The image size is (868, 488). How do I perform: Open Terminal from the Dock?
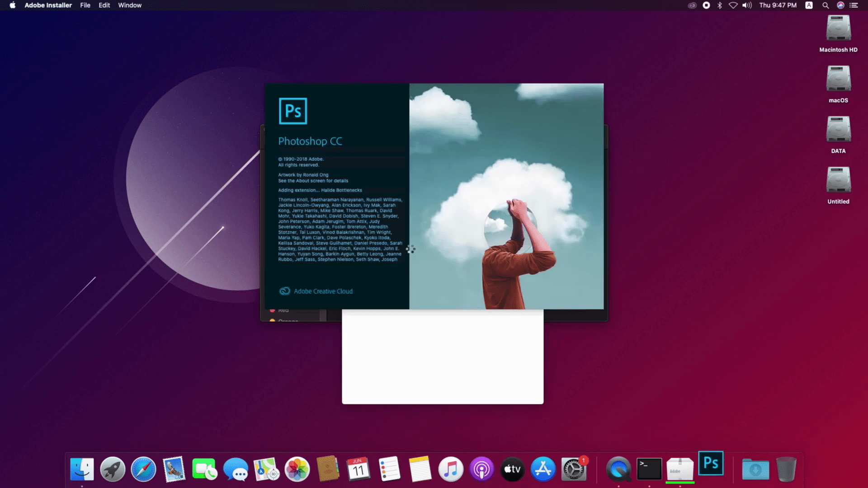[649, 469]
